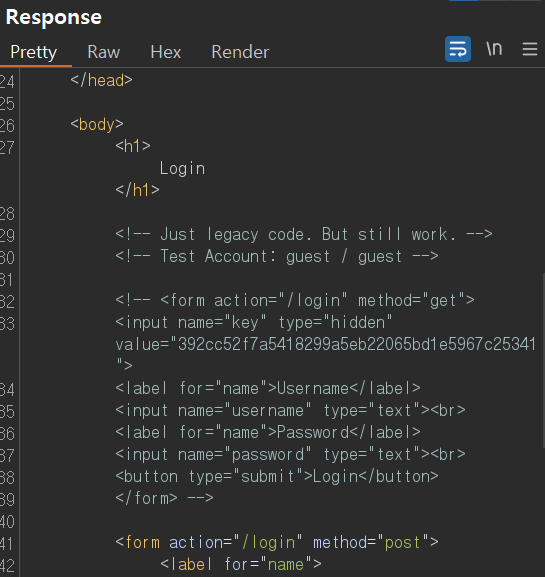Image resolution: width=545 pixels, height=577 pixels.
Task: Click the input name="password" line
Action: pyautogui.click(x=290, y=454)
